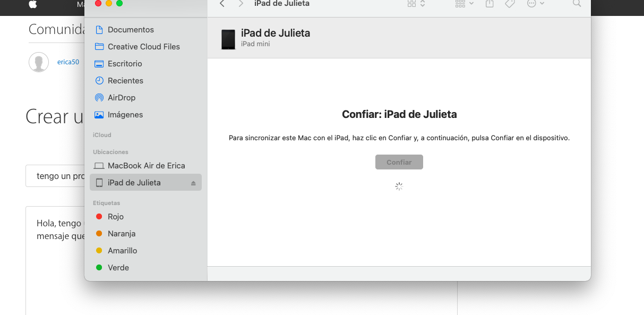Click the AirDrop radar icon
Image resolution: width=644 pixels, height=315 pixels.
click(99, 98)
